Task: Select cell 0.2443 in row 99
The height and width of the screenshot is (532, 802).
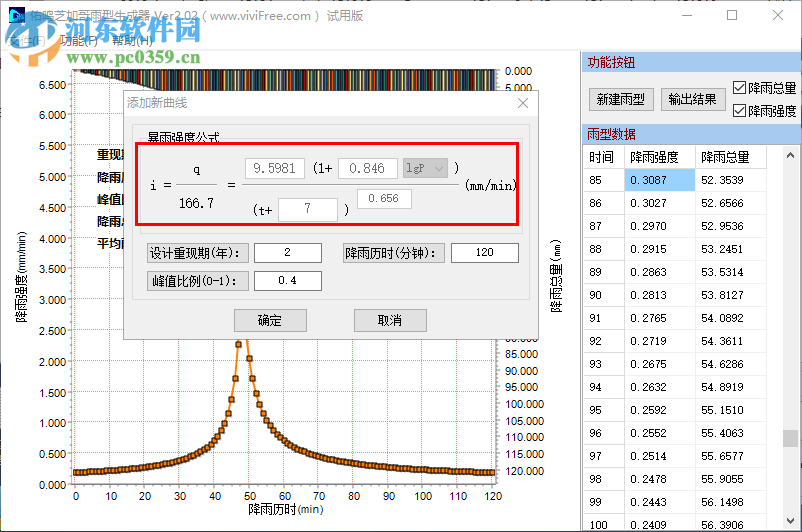Action: coord(659,502)
